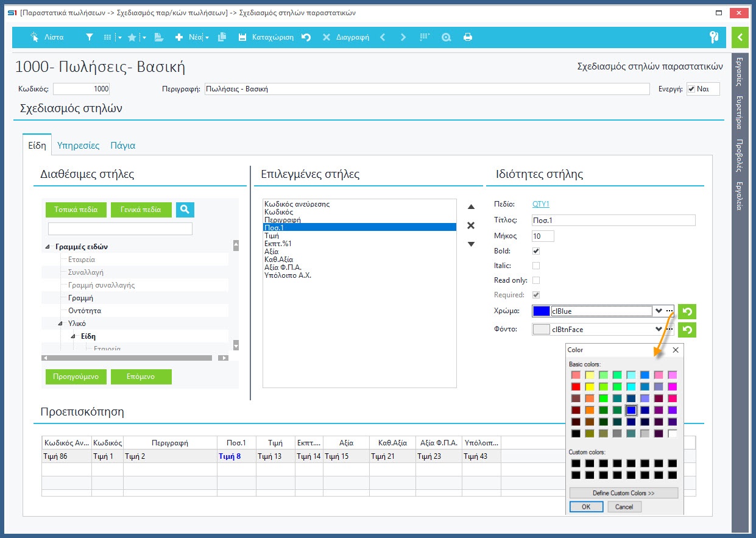This screenshot has width=756, height=538.
Task: Click the magnifier search button under Διαθέσιμες στήλες
Action: 185,210
